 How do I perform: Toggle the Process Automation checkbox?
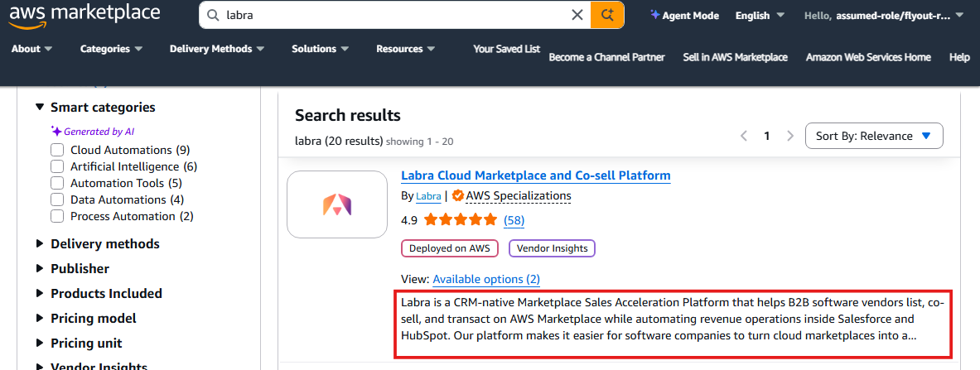pos(57,216)
